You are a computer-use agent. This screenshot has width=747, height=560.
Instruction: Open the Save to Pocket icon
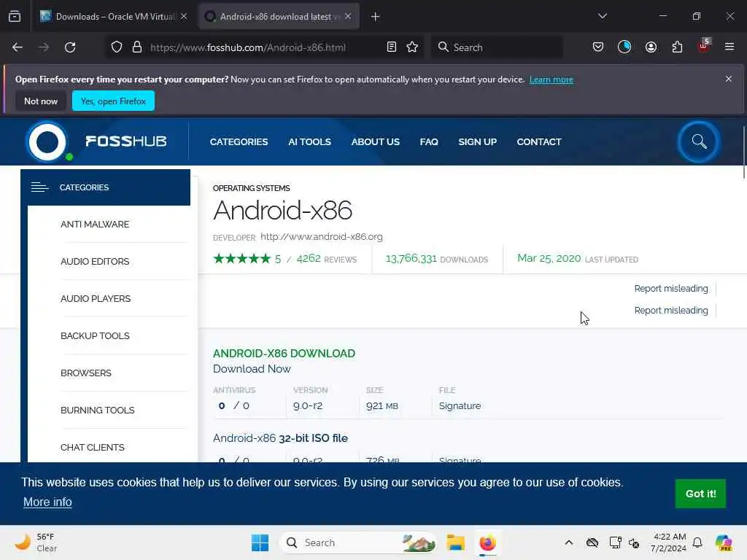598,47
